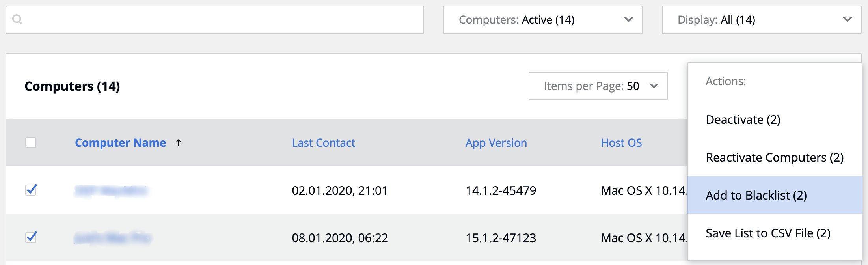
Task: Open the Items per Page dropdown
Action: coord(598,86)
